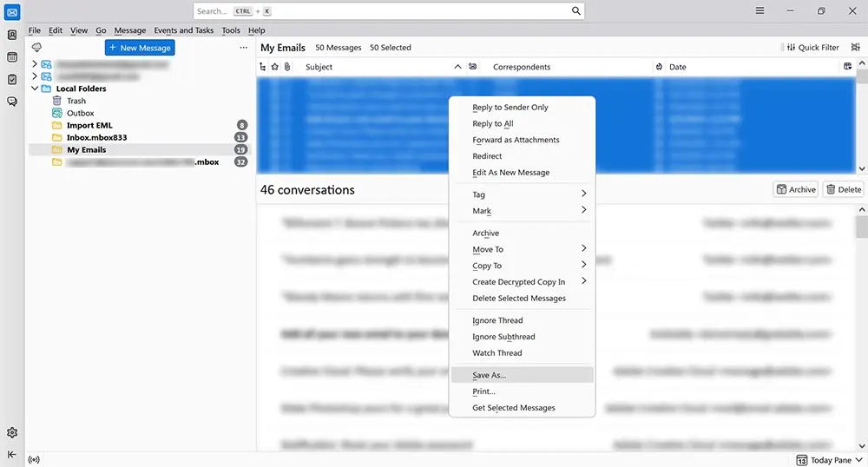This screenshot has height=467, width=868.
Task: Choose Forward as Attachments
Action: tap(522, 140)
